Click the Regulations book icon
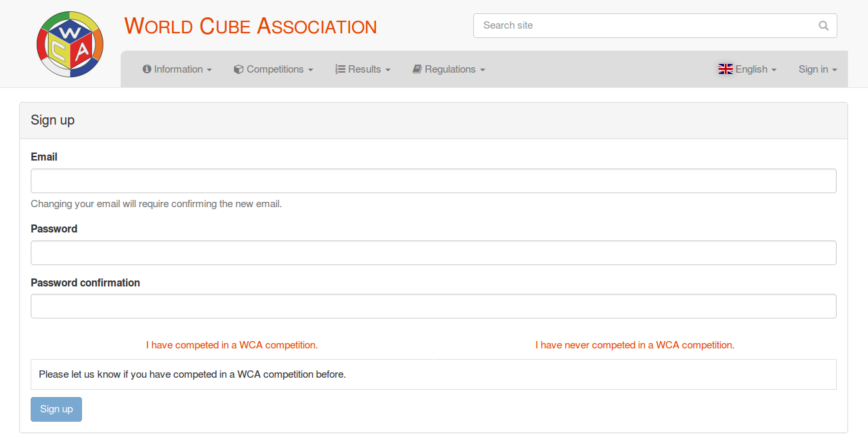The image size is (868, 441). tap(417, 69)
